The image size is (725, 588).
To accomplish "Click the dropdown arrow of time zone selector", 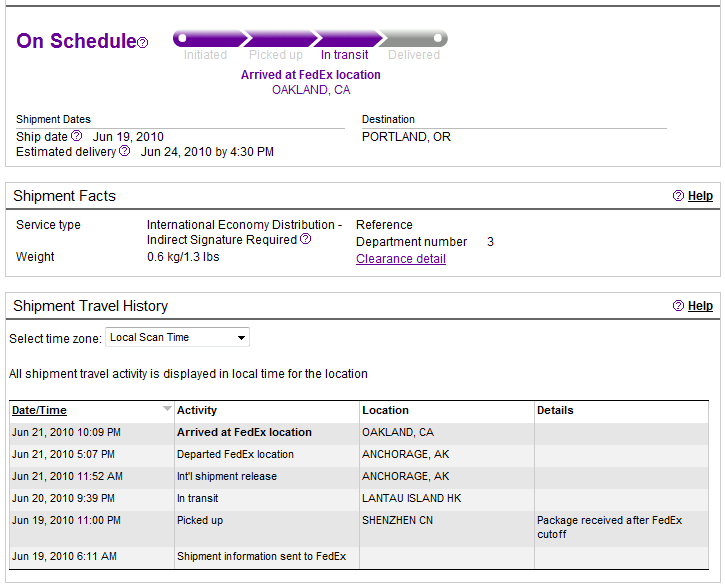I will [241, 337].
